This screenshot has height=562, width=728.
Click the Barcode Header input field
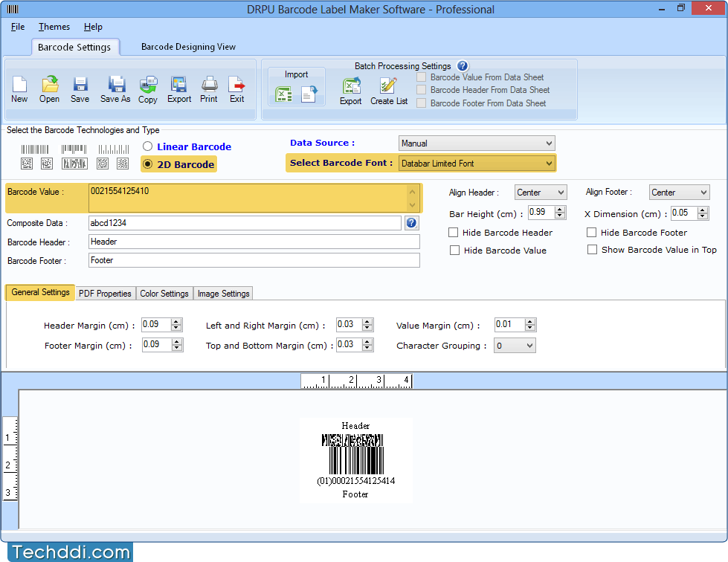[254, 242]
